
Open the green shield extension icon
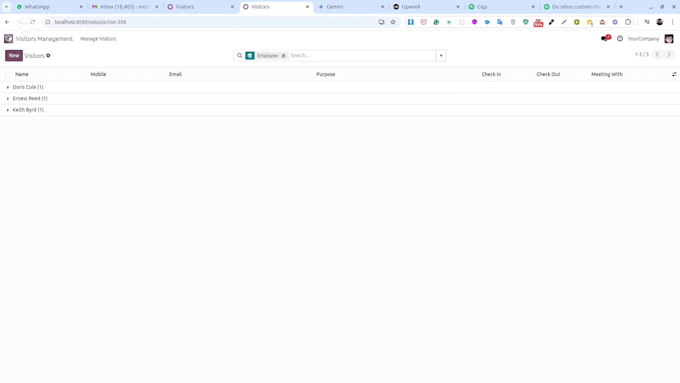coord(526,22)
